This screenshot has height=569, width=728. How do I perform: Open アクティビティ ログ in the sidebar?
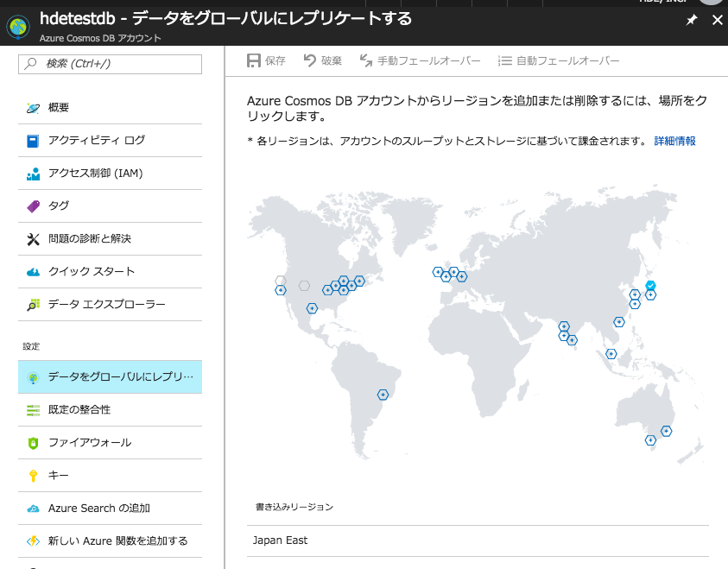[x=110, y=140]
